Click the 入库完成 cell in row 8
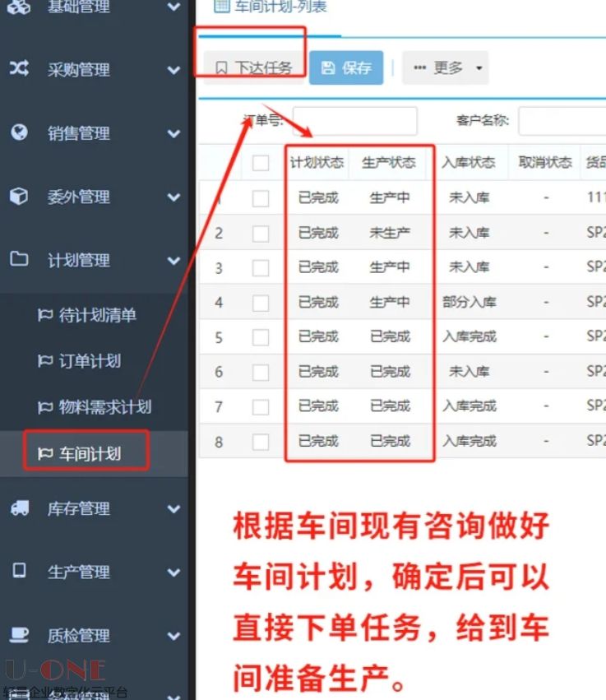The height and width of the screenshot is (700, 606). [470, 441]
